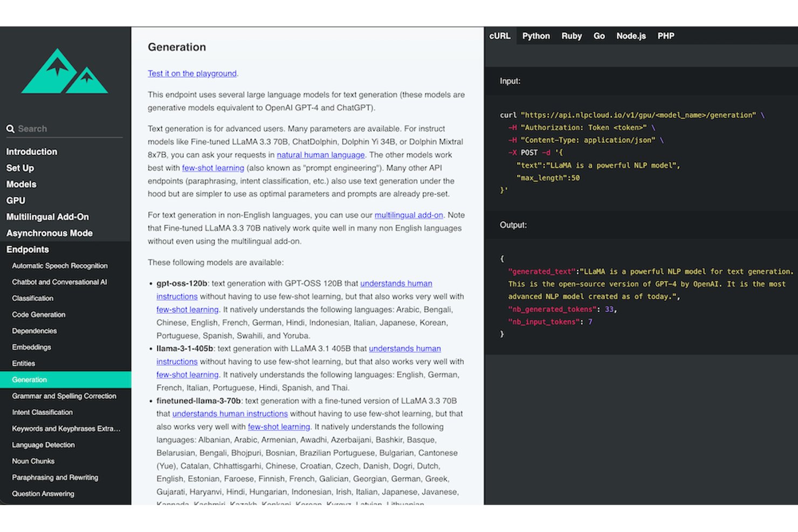The image size is (798, 532).
Task: Click the Input: label in code panel
Action: click(510, 81)
